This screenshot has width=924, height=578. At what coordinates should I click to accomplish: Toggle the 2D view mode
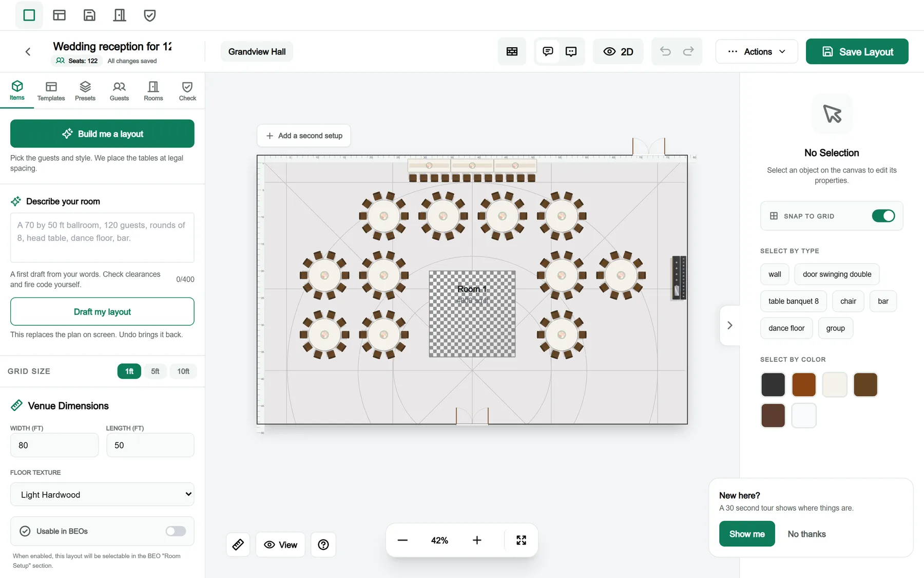(618, 51)
